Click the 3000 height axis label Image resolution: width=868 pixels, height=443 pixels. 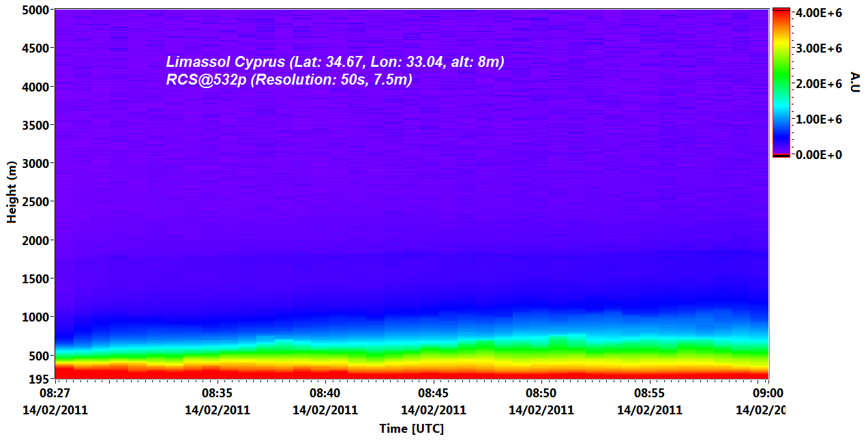pos(34,164)
